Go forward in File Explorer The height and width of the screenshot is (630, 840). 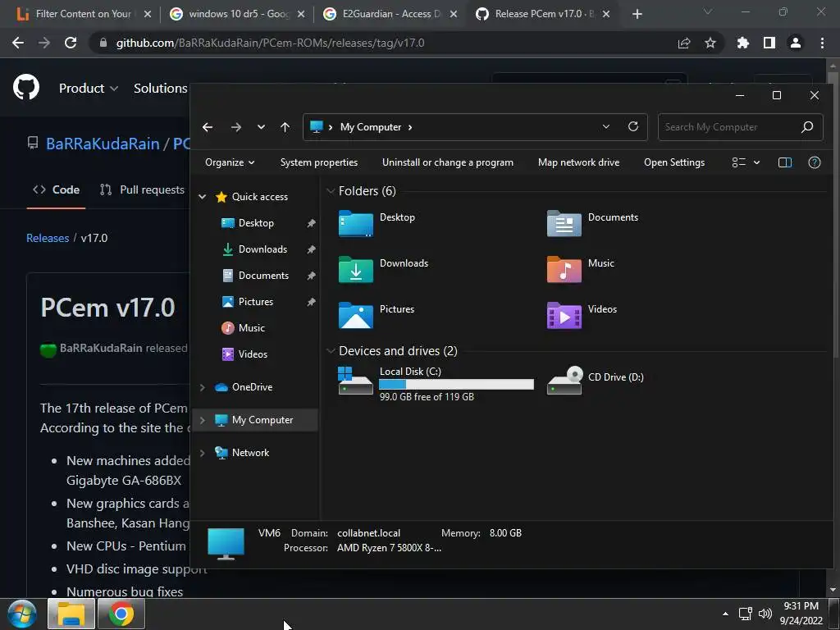[235, 127]
